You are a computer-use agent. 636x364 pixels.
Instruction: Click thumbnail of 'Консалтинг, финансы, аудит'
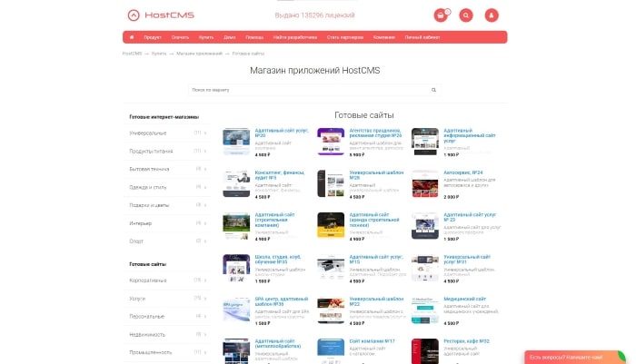click(236, 183)
